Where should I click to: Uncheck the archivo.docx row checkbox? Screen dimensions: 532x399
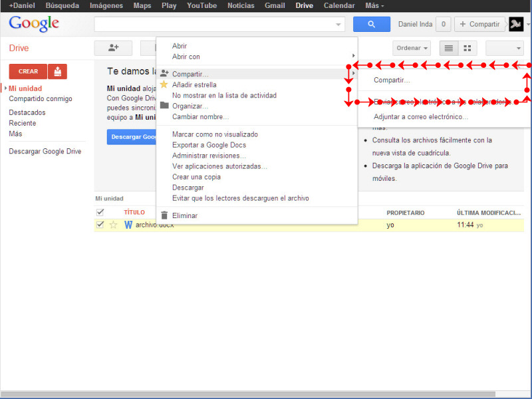(100, 224)
